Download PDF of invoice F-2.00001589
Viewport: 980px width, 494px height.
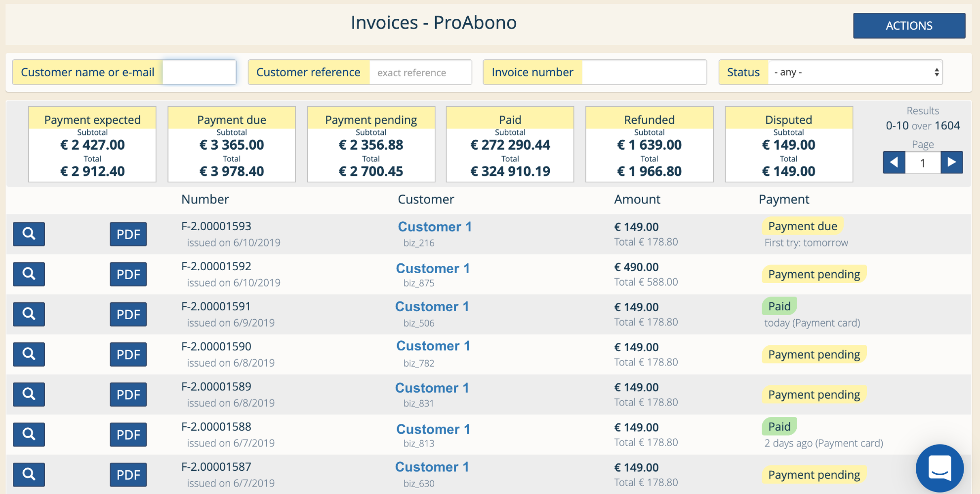pyautogui.click(x=128, y=394)
